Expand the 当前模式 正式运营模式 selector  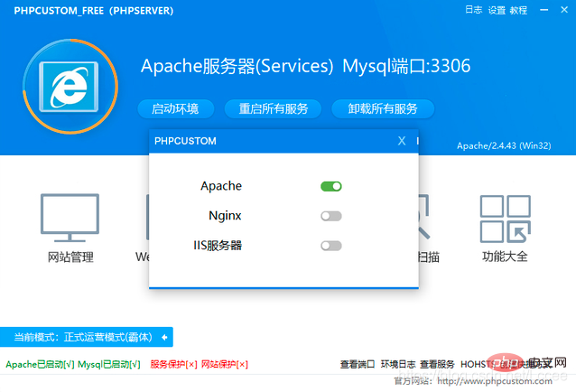(81, 337)
